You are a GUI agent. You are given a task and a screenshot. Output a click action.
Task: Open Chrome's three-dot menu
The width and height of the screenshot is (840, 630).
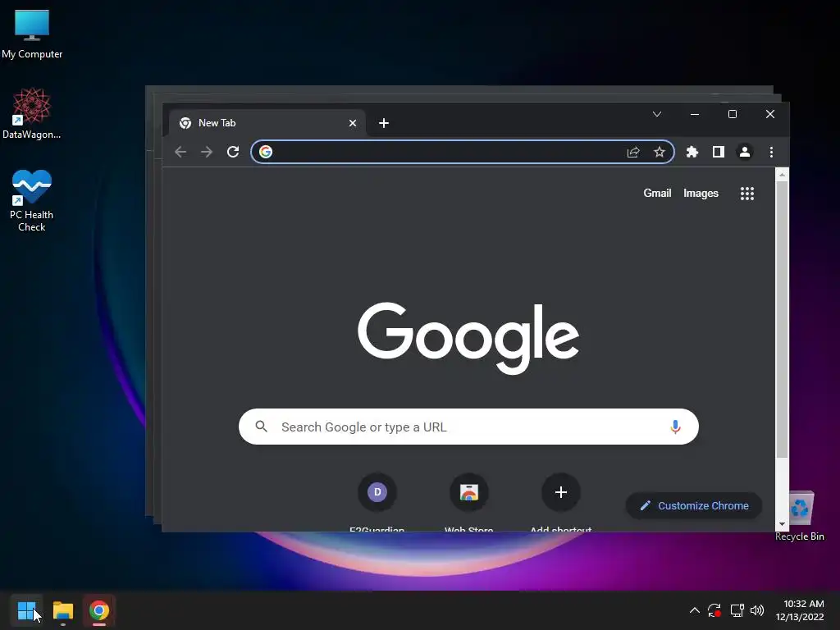(x=771, y=152)
